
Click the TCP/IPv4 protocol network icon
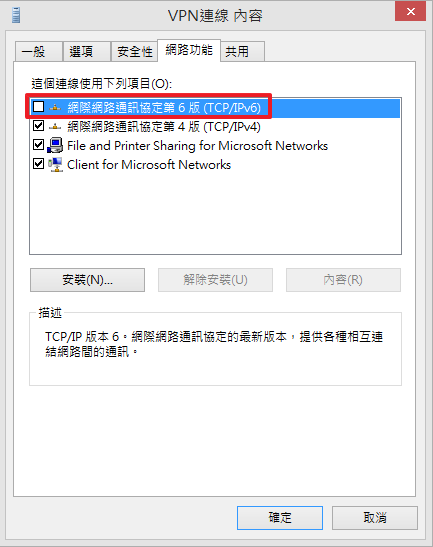coord(55,126)
